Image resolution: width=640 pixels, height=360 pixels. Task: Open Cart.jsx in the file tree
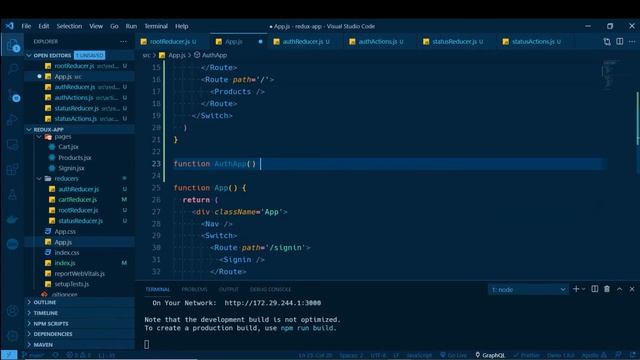[x=68, y=147]
